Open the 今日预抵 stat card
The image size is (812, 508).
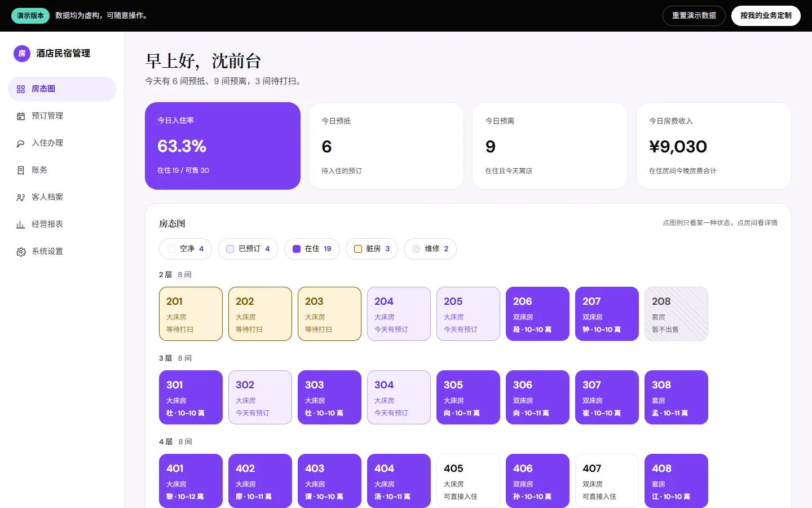coord(386,146)
